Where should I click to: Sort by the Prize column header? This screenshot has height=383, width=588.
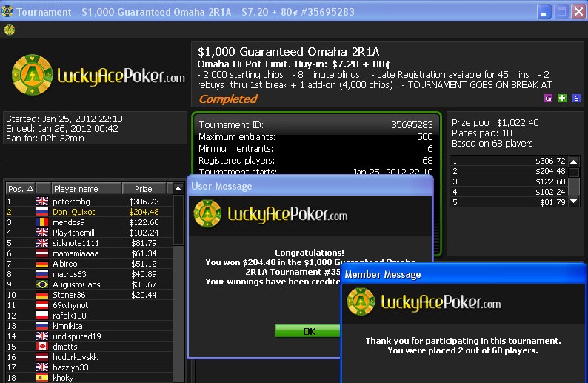[x=144, y=189]
